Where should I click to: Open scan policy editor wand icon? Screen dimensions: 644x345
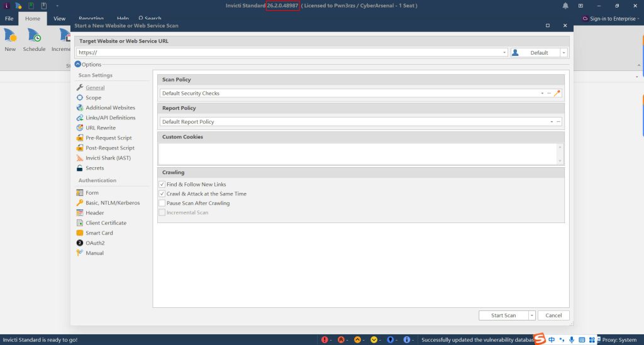(557, 94)
